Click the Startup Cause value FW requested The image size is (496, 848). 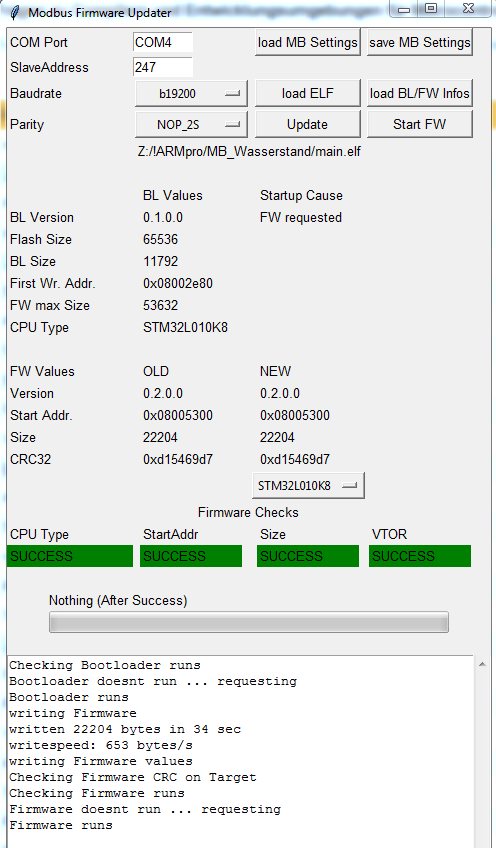(301, 217)
